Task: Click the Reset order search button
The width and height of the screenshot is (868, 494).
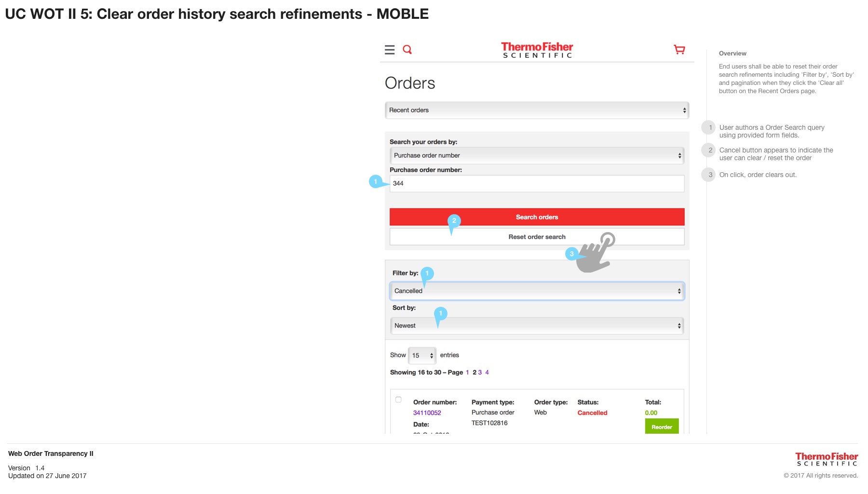Action: [x=537, y=237]
